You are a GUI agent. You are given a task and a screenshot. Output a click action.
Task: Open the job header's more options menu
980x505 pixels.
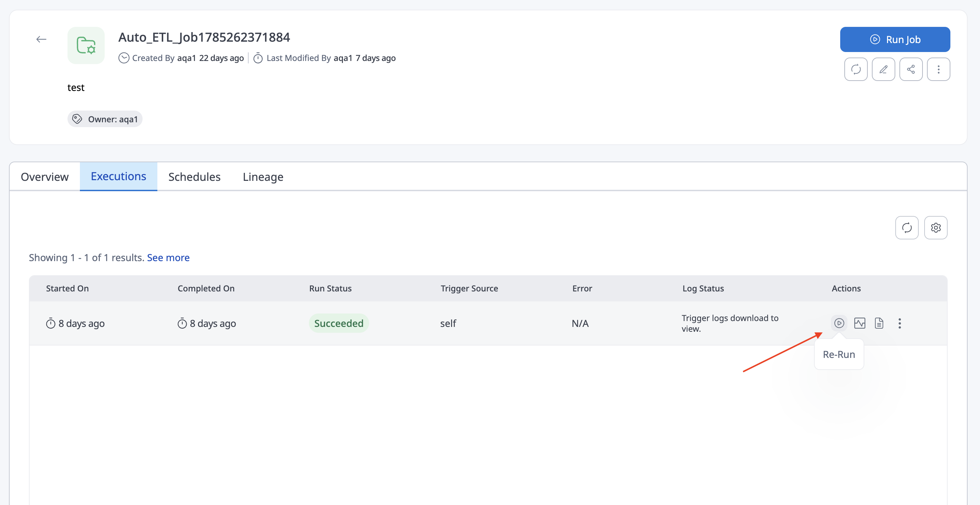point(939,69)
